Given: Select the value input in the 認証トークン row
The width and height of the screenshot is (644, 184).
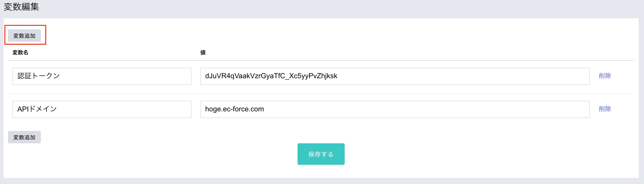Looking at the screenshot, I should 395,76.
